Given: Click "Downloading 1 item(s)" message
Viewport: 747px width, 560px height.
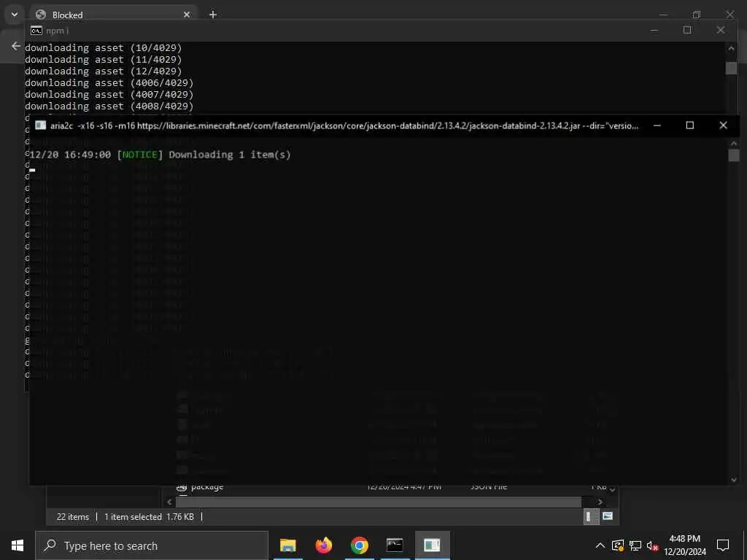Looking at the screenshot, I should [x=230, y=155].
